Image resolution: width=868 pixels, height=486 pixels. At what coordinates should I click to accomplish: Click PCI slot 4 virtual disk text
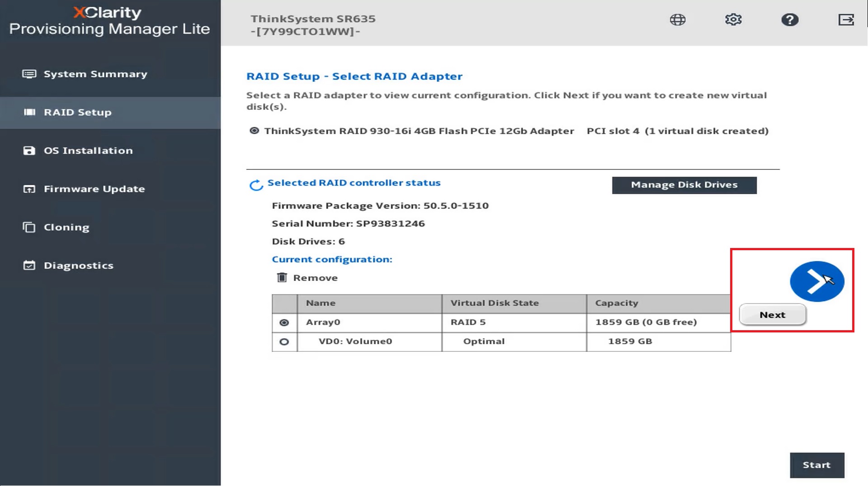(x=677, y=131)
